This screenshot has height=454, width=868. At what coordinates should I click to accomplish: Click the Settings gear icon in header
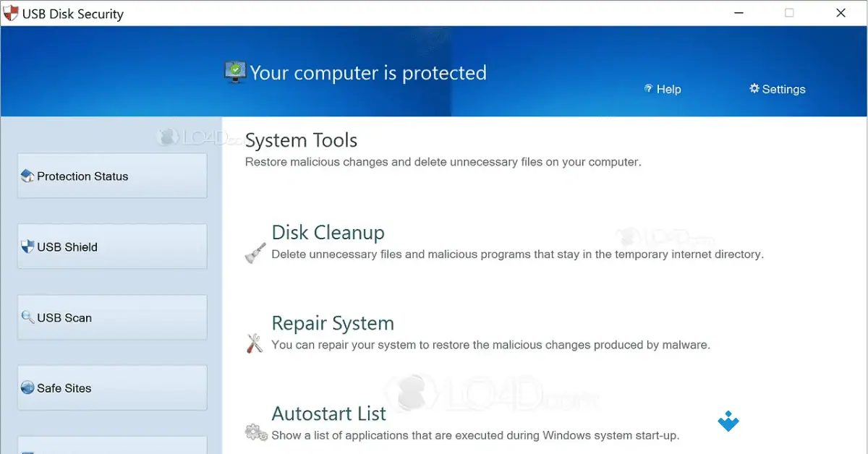pos(754,89)
